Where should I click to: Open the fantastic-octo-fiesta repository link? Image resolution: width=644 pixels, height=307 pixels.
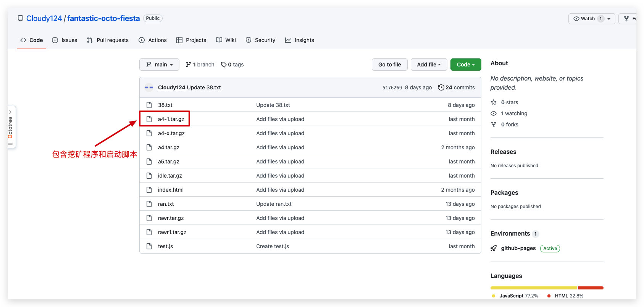coord(103,18)
